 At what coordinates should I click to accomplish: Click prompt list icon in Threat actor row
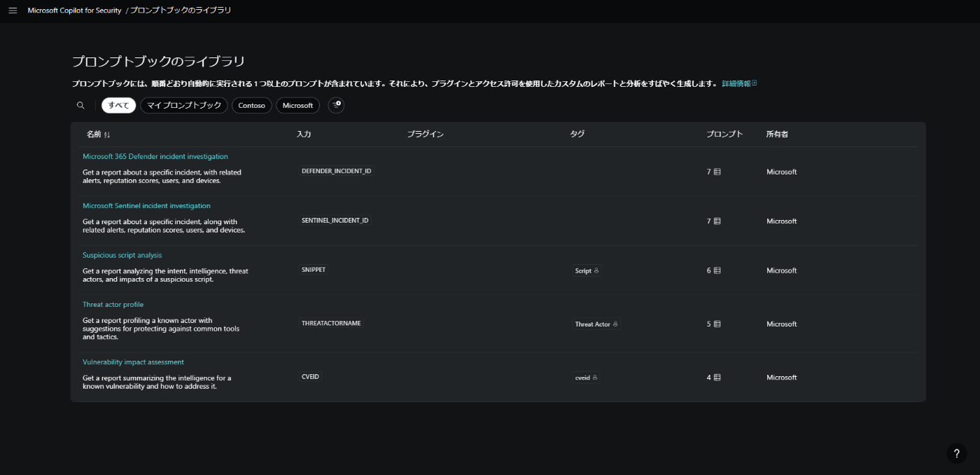point(717,324)
